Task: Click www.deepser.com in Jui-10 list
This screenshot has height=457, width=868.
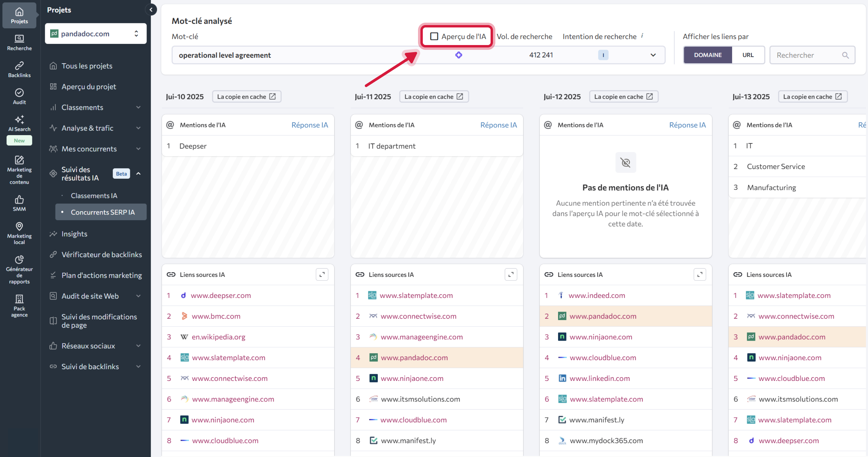Action: (221, 295)
